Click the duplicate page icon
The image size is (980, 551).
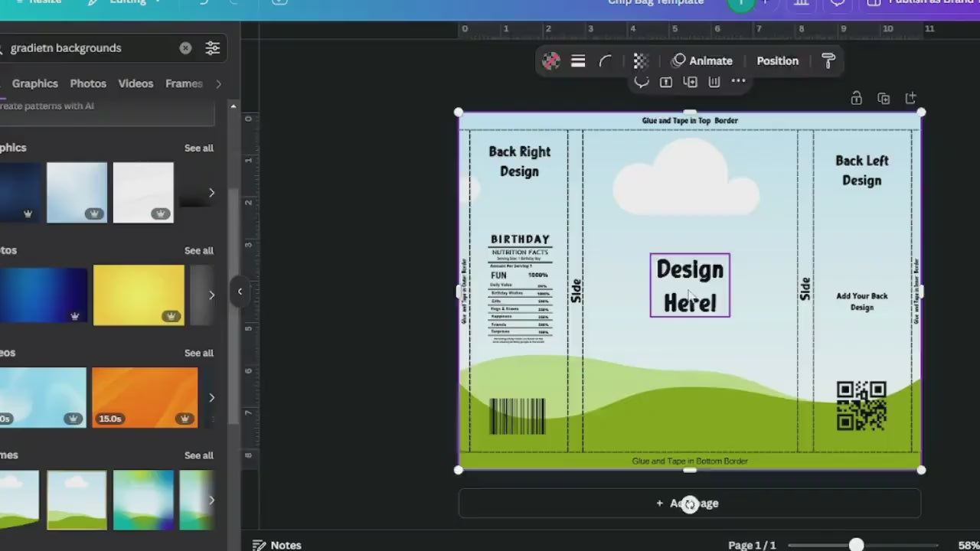884,99
